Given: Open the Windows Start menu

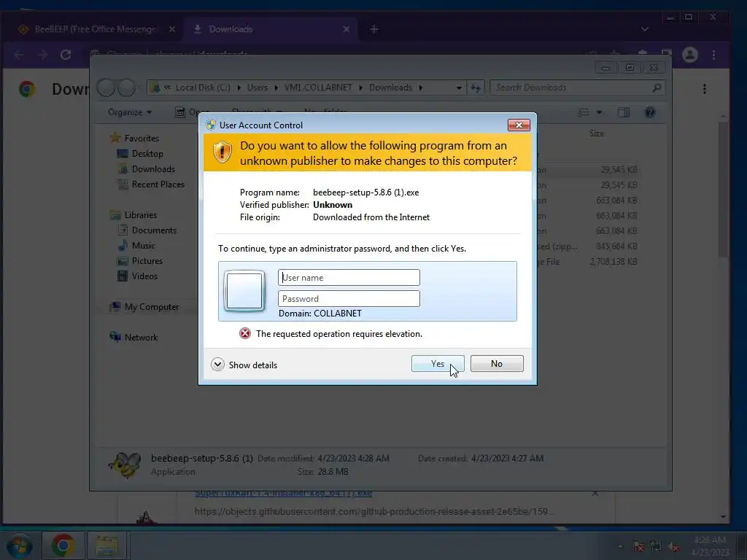Looking at the screenshot, I should (x=19, y=545).
